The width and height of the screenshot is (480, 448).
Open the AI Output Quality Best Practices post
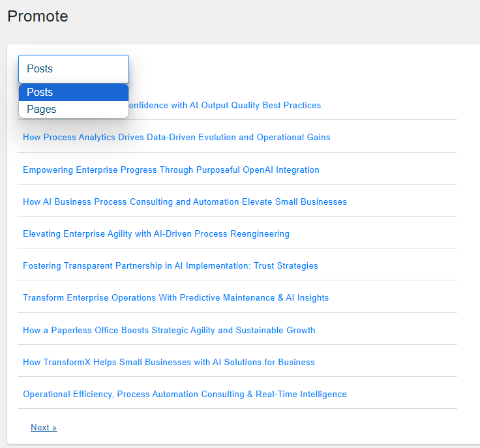tap(225, 105)
